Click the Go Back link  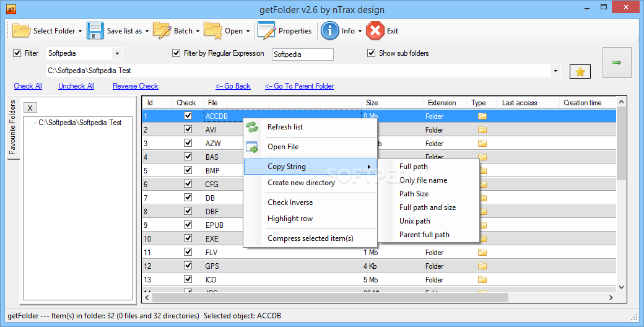(x=233, y=86)
